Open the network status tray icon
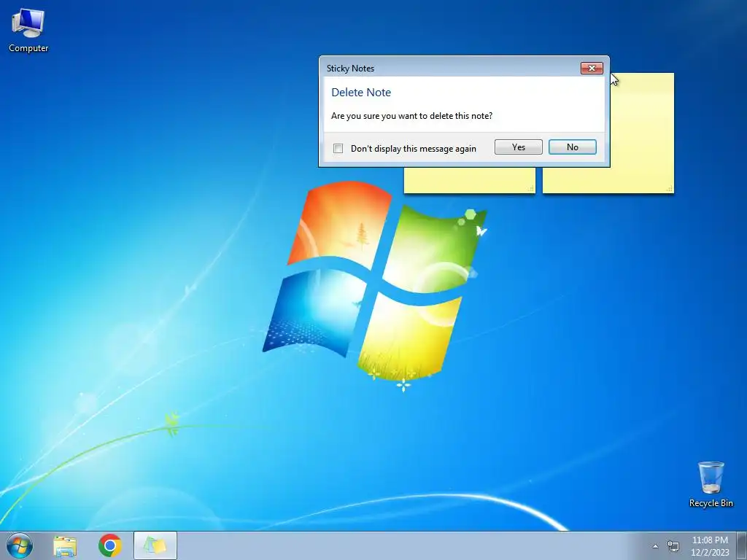The image size is (747, 560). tap(673, 546)
